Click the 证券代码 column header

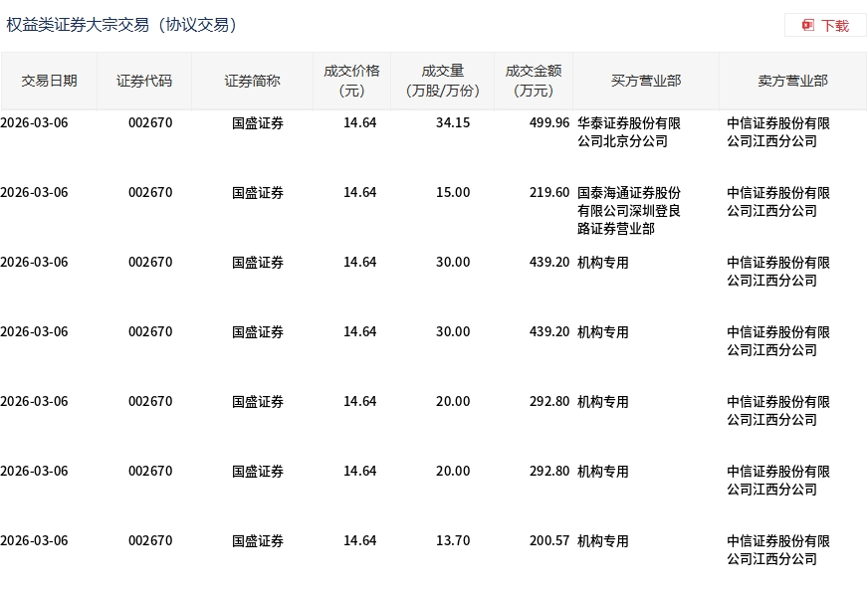(x=144, y=81)
